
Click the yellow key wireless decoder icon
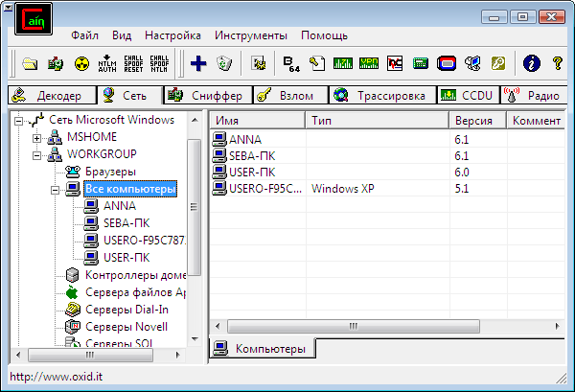tap(498, 63)
